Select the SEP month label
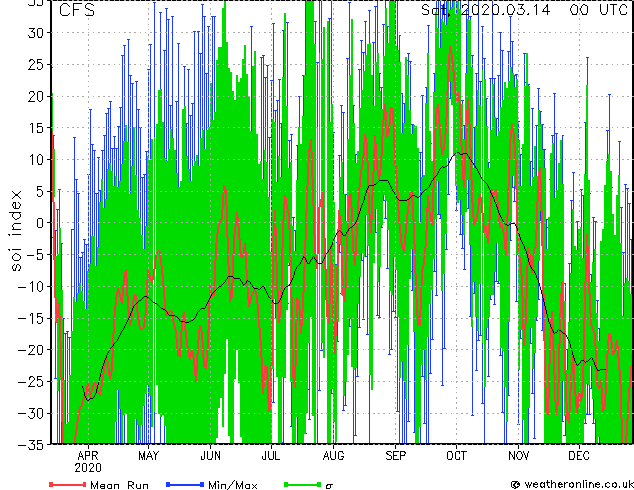634x490 pixels. (395, 456)
